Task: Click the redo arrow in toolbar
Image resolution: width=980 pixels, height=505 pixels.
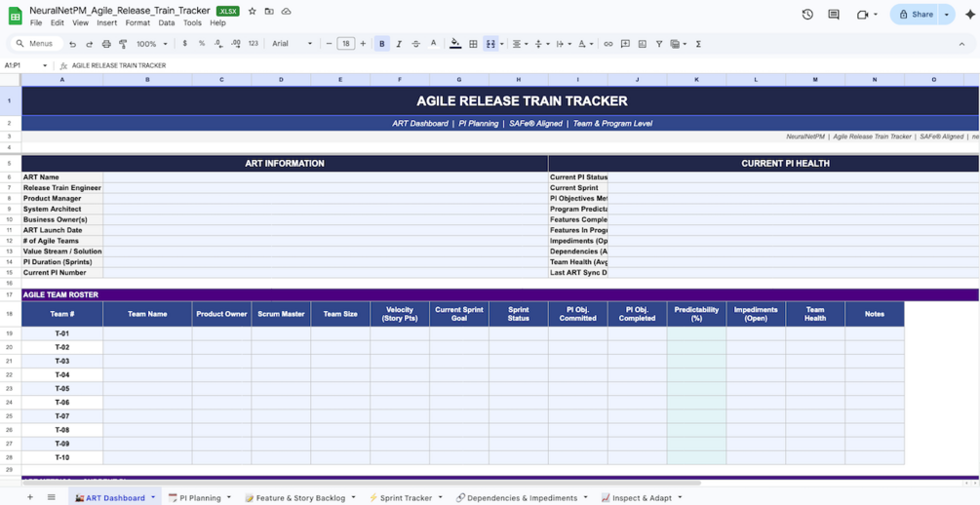Action: click(90, 44)
